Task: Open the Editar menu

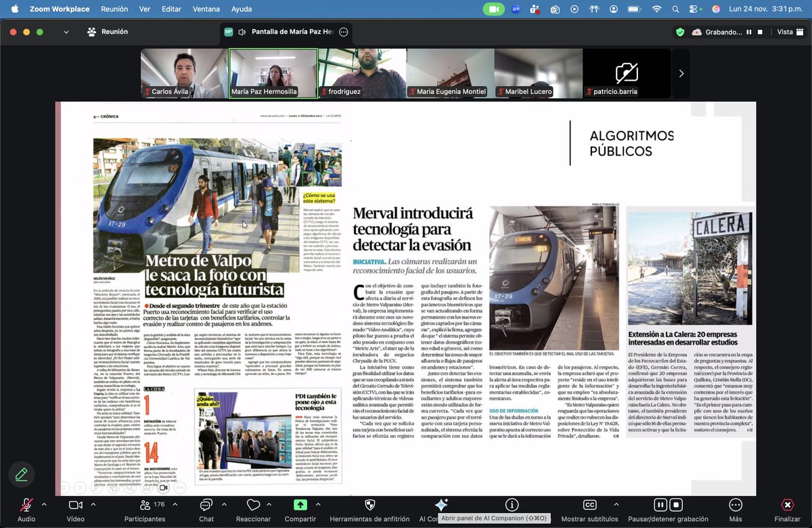Action: (171, 9)
